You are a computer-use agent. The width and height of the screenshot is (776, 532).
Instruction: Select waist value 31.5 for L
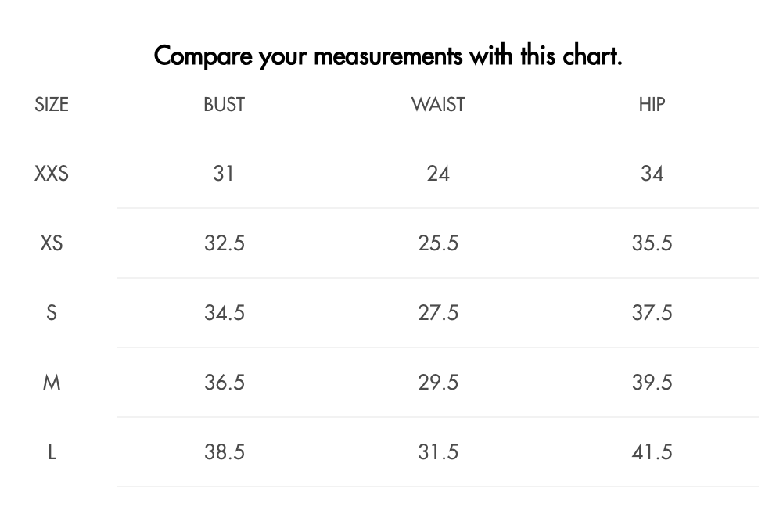coord(438,452)
